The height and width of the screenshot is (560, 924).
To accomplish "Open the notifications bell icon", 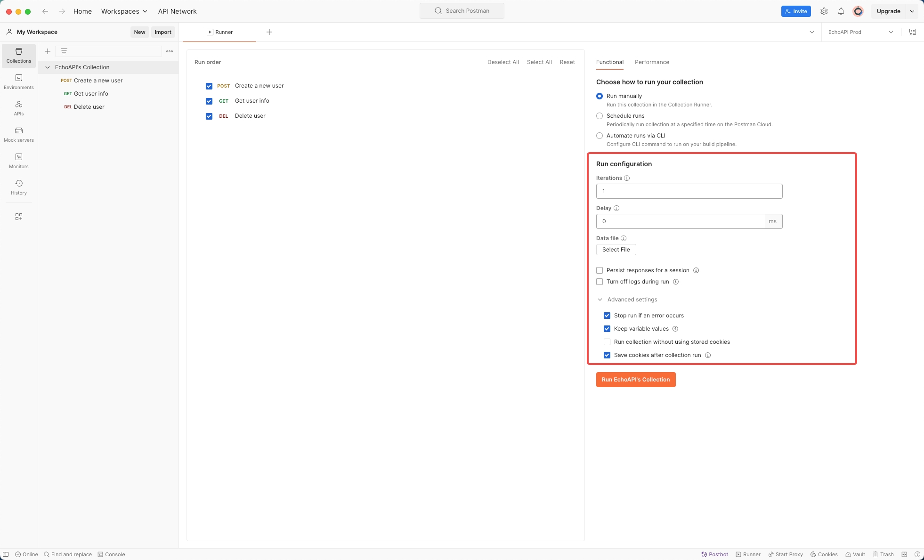I will pos(841,11).
